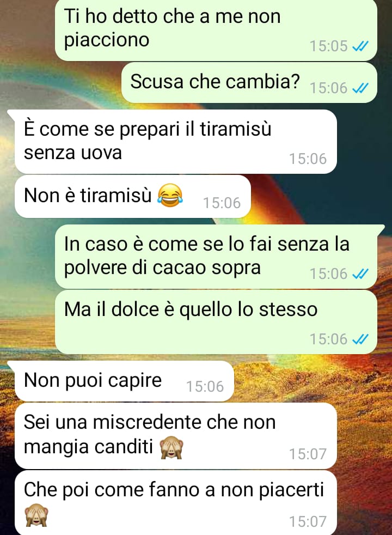Tap the laughing emoji after 'Non è tiramisù'
This screenshot has height=535, width=392.
170,195
